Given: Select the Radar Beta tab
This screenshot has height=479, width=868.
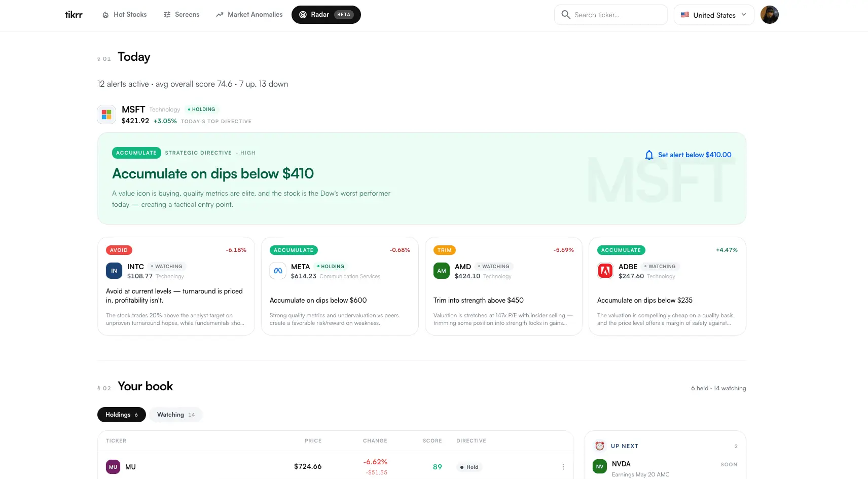Looking at the screenshot, I should point(326,15).
